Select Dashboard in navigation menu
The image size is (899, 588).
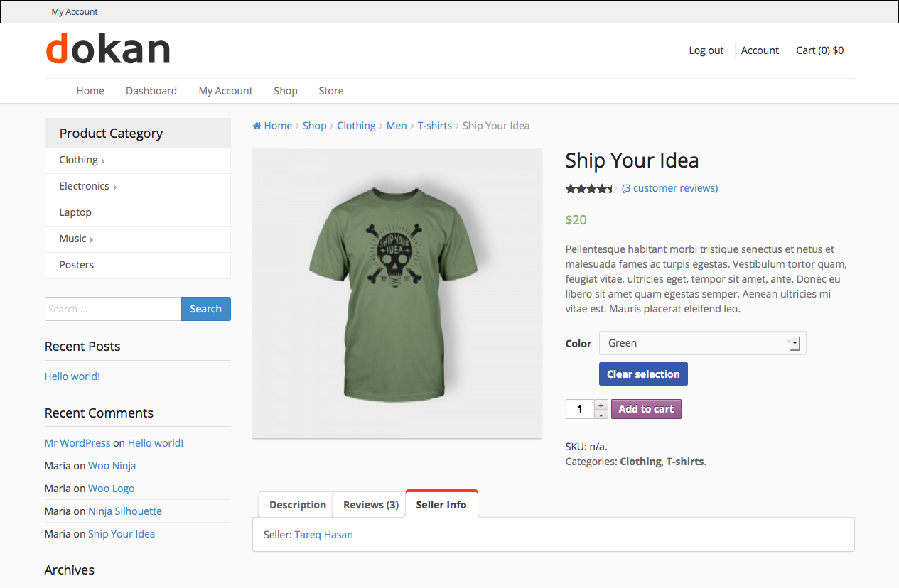[151, 91]
